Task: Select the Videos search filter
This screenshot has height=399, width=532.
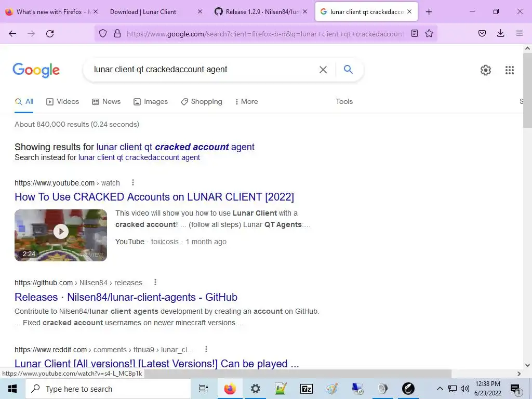Action: pos(63,101)
